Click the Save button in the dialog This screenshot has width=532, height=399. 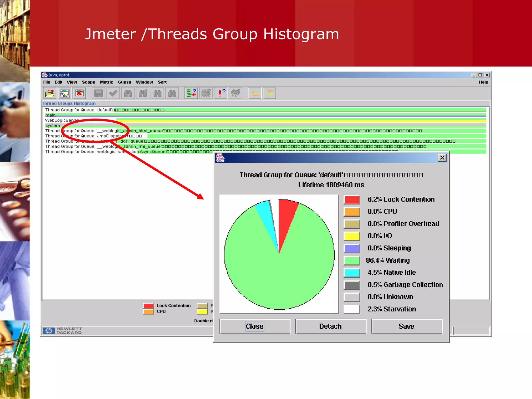407,326
